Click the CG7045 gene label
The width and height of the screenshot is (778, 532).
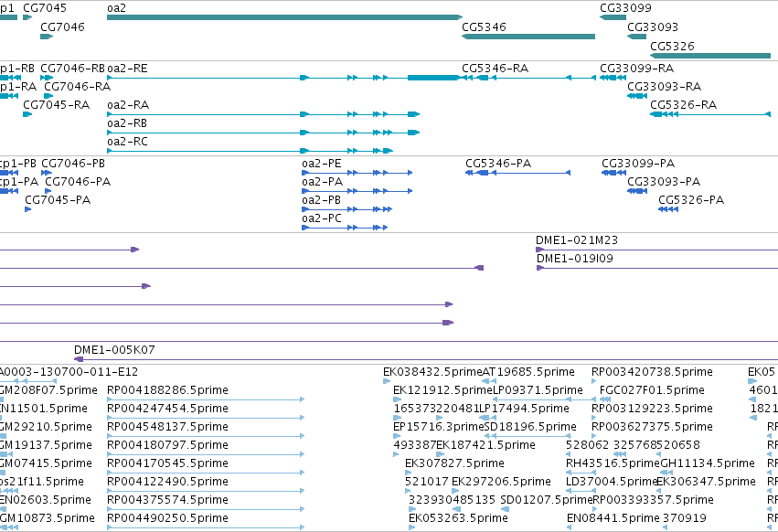point(45,8)
